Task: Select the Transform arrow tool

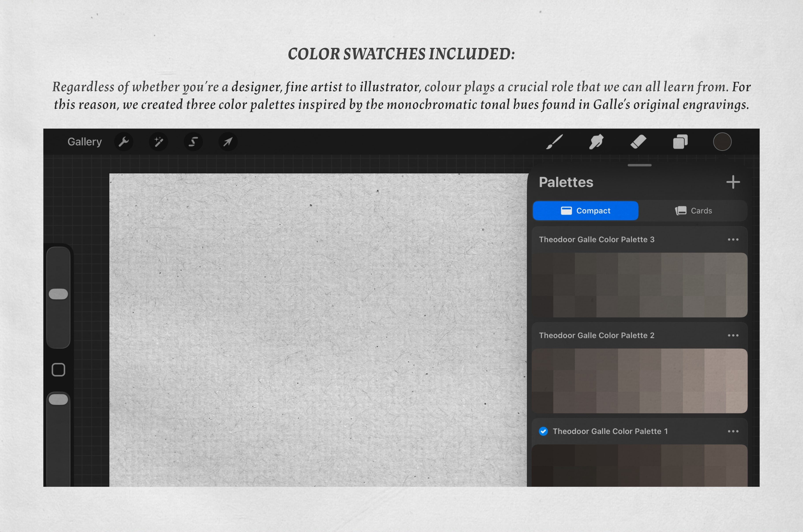Action: coord(228,142)
